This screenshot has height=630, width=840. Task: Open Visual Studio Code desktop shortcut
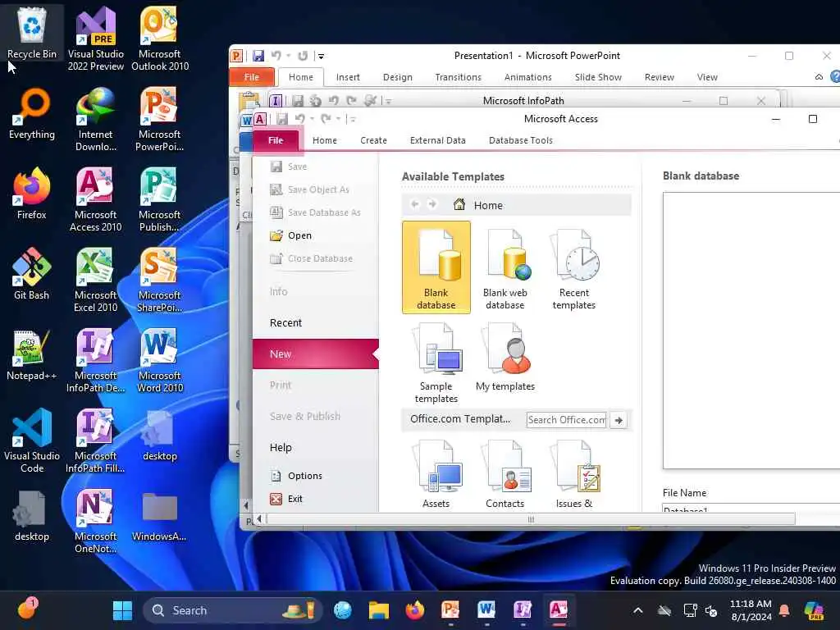[x=32, y=441]
